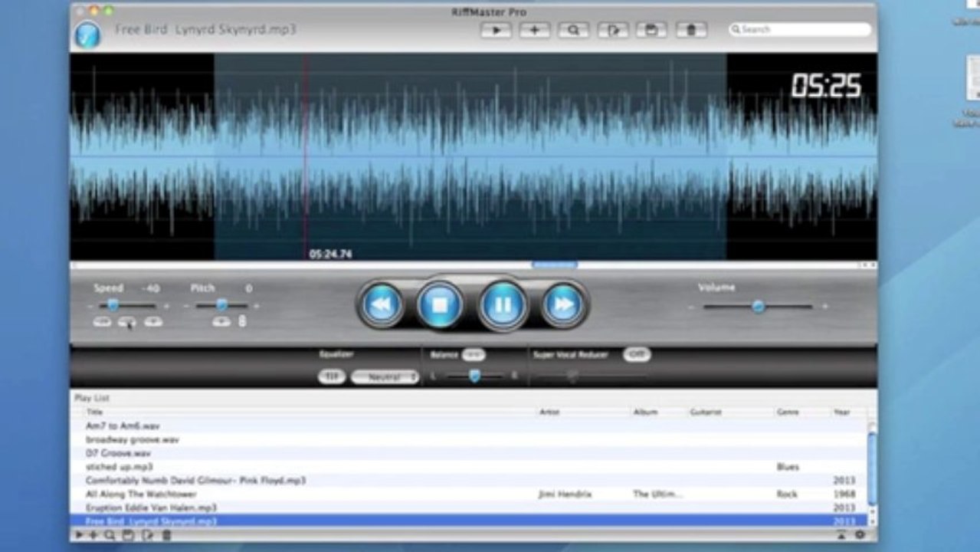Click the plus icon in the bottom playlist bar

click(93, 535)
